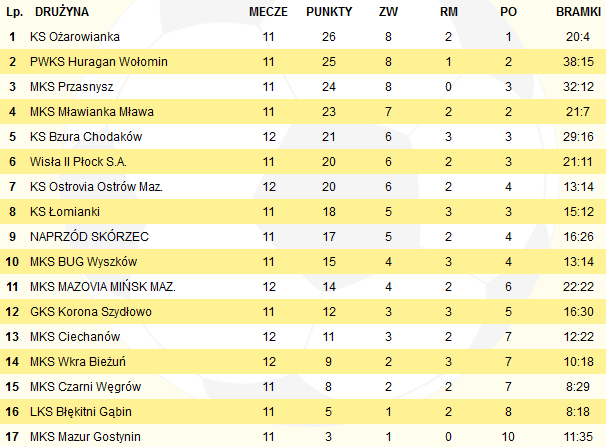Click NAPRZÓD SKÓRZEC team name

(89, 236)
